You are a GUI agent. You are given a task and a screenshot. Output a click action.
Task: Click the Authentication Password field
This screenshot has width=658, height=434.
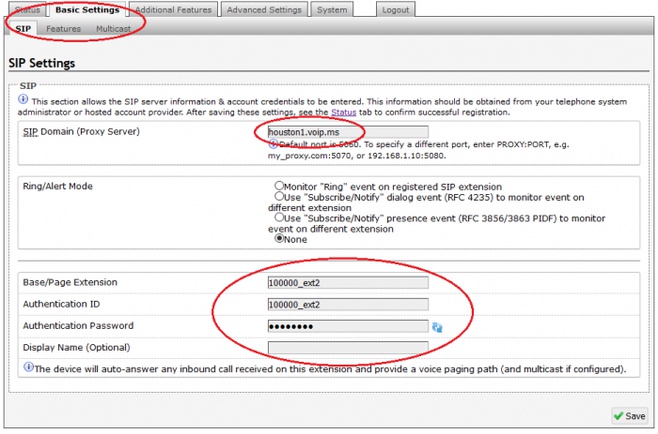tap(348, 326)
